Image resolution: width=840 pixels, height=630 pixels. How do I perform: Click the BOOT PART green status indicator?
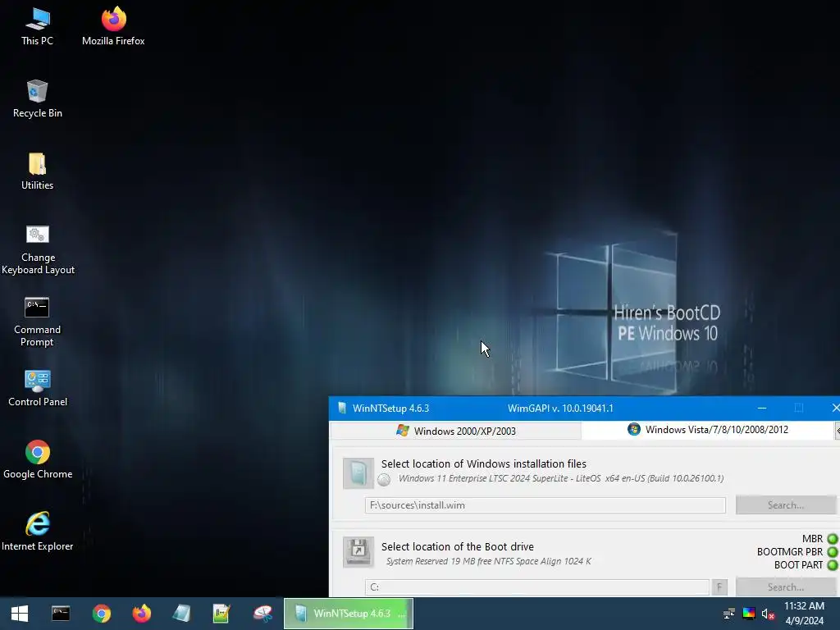pyautogui.click(x=833, y=564)
